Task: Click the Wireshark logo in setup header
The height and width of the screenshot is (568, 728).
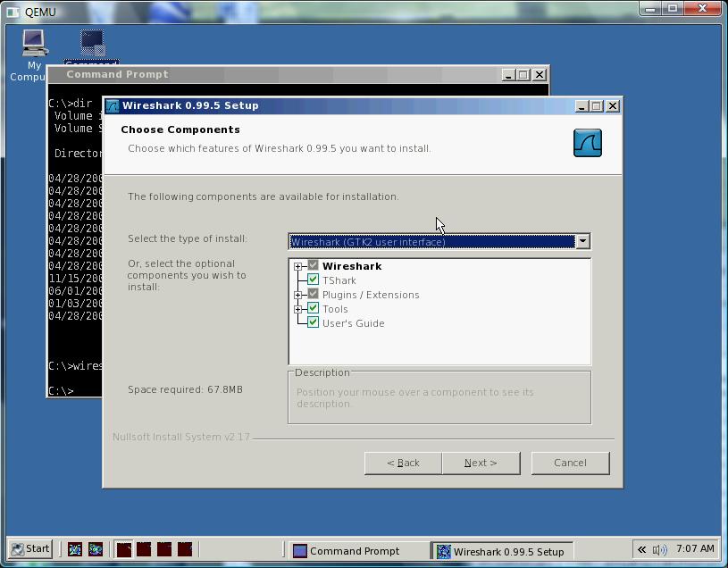Action: click(x=587, y=143)
